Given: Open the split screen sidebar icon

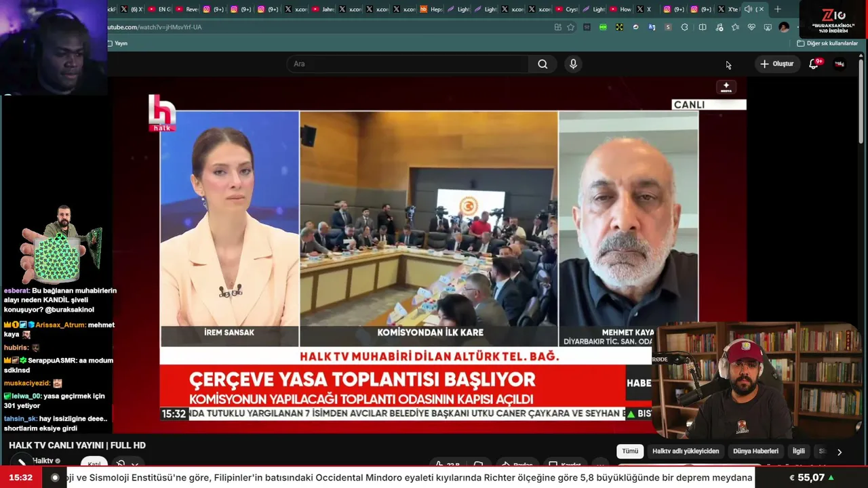Looking at the screenshot, I should click(x=703, y=27).
